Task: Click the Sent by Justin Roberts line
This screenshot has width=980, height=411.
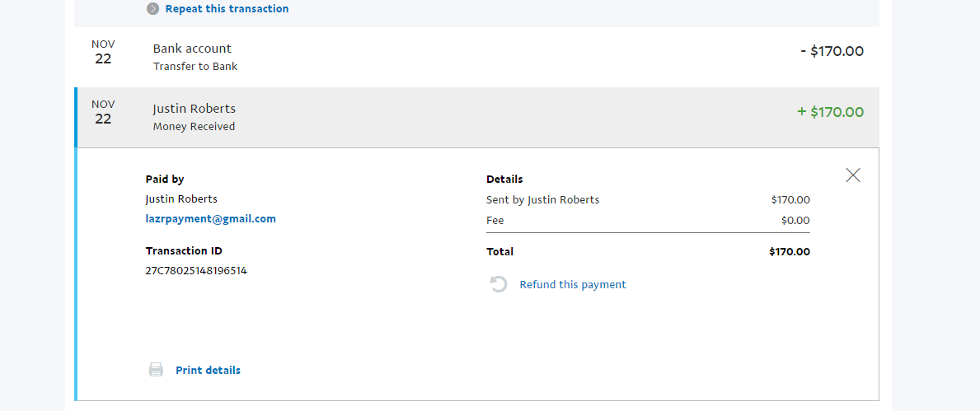Action: point(542,200)
